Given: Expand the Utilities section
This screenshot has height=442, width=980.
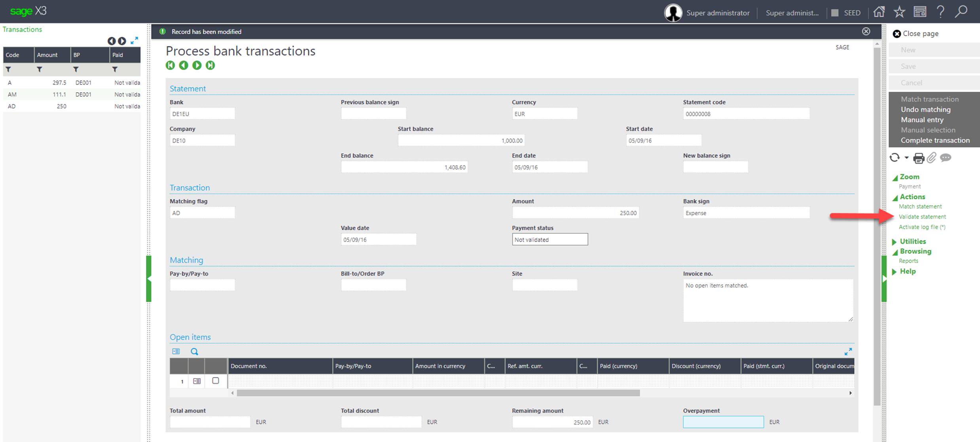Looking at the screenshot, I should tap(895, 241).
